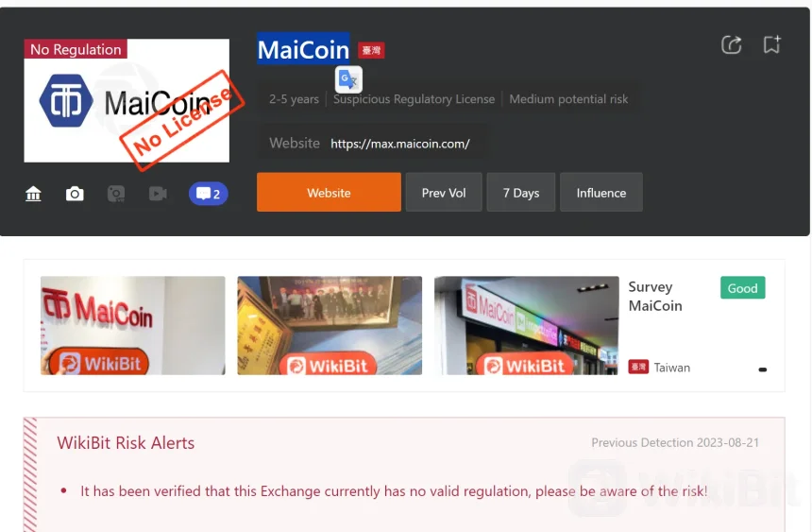Screen dimensions: 812x532
Task: Click the Taiwan flag badge beside MaiCoin title
Action: [x=371, y=50]
